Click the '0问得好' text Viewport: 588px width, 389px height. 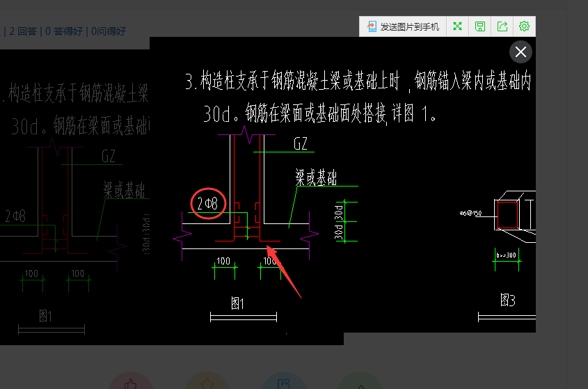(109, 31)
